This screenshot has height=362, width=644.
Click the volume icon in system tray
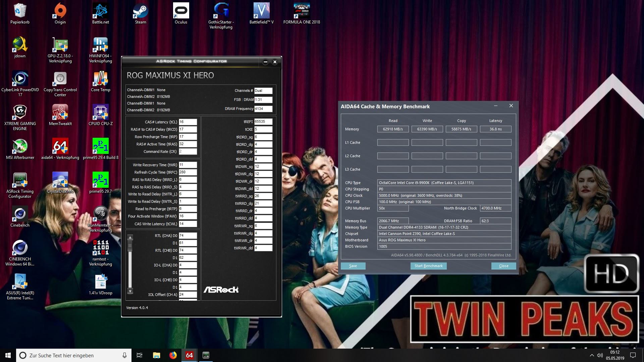pos(600,355)
